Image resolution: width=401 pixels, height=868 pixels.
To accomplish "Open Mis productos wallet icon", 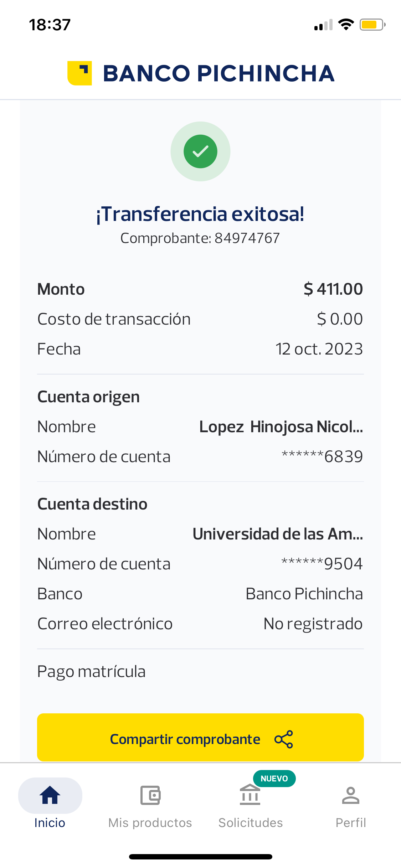I will tap(150, 795).
